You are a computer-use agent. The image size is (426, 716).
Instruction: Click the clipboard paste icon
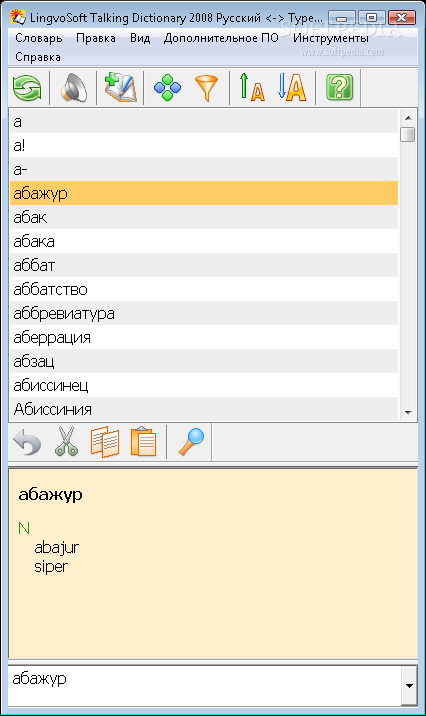click(x=143, y=442)
